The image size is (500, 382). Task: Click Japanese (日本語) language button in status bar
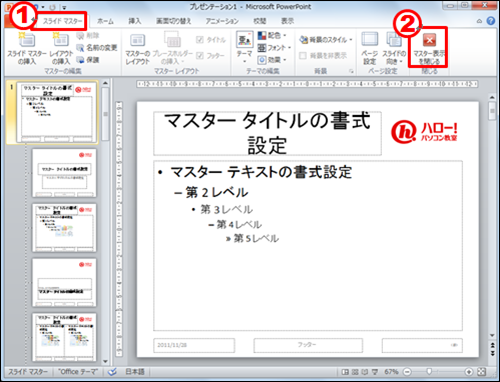tap(135, 372)
